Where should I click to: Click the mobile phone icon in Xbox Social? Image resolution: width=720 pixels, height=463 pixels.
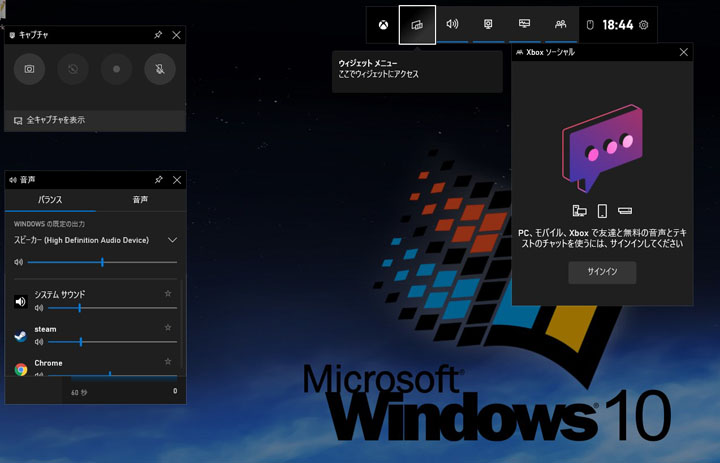602,211
